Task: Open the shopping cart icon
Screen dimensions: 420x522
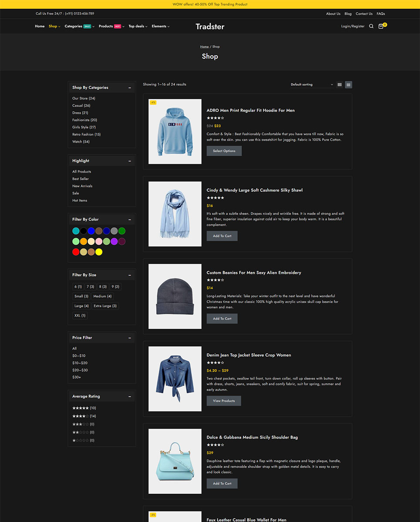Action: tap(381, 26)
